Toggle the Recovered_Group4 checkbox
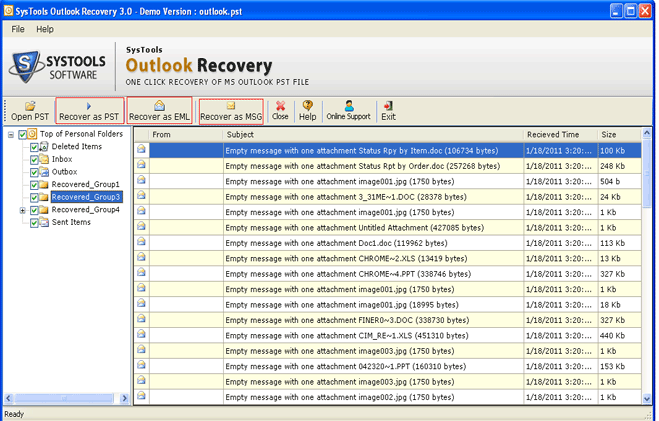Viewport: 659px width, 421px height. (x=34, y=210)
